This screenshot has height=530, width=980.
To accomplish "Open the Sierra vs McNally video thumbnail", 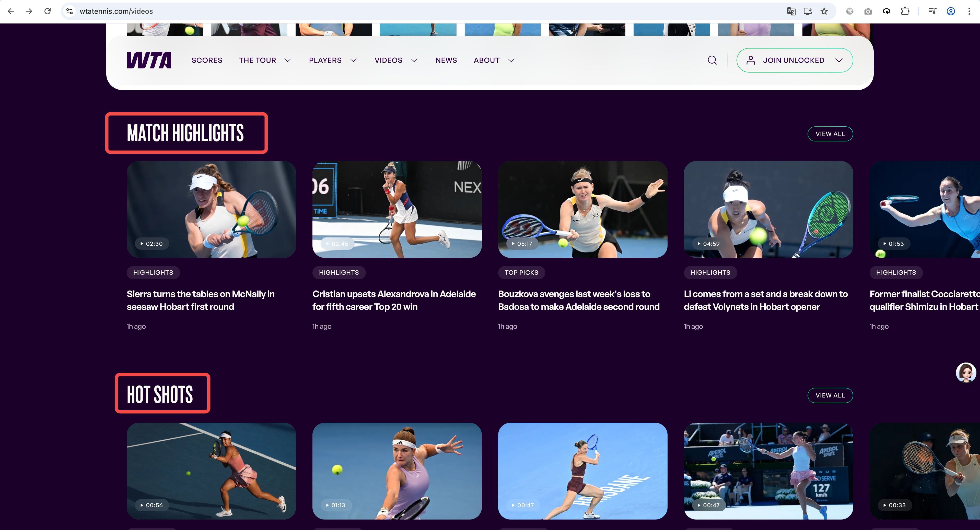I will pyautogui.click(x=211, y=210).
